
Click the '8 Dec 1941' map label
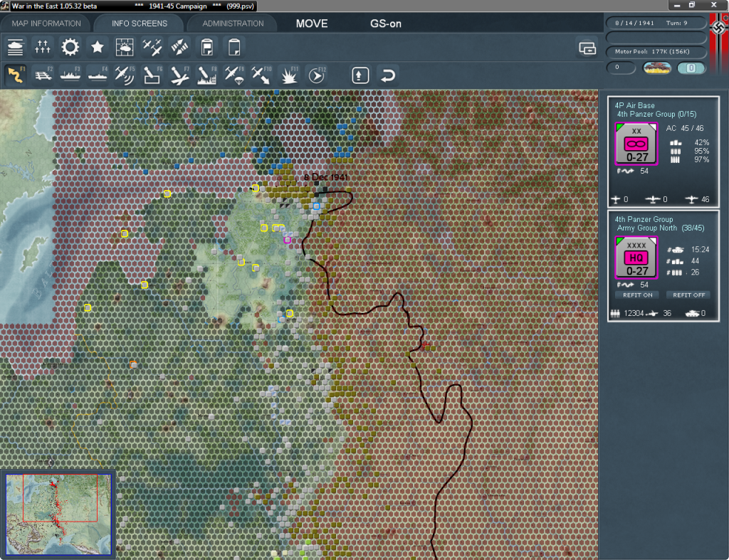click(x=325, y=177)
